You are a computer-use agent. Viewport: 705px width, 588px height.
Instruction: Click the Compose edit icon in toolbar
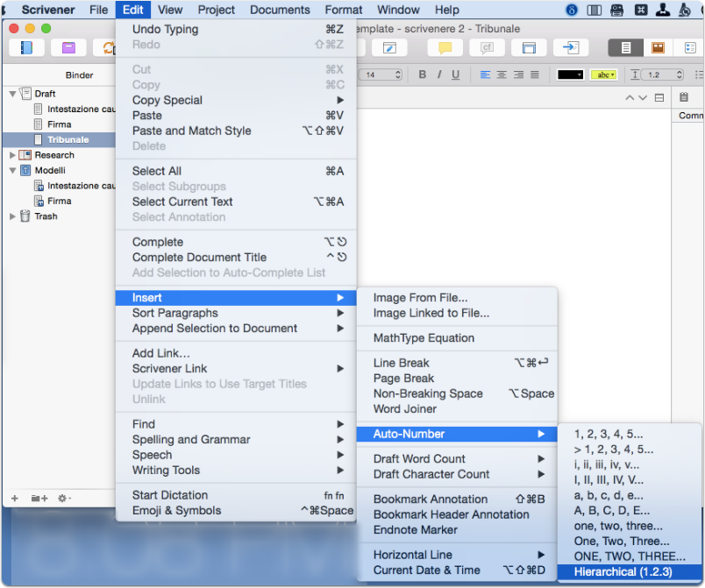(389, 47)
